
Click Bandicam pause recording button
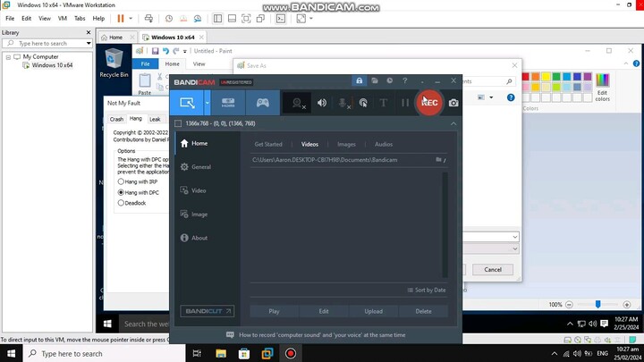click(405, 103)
